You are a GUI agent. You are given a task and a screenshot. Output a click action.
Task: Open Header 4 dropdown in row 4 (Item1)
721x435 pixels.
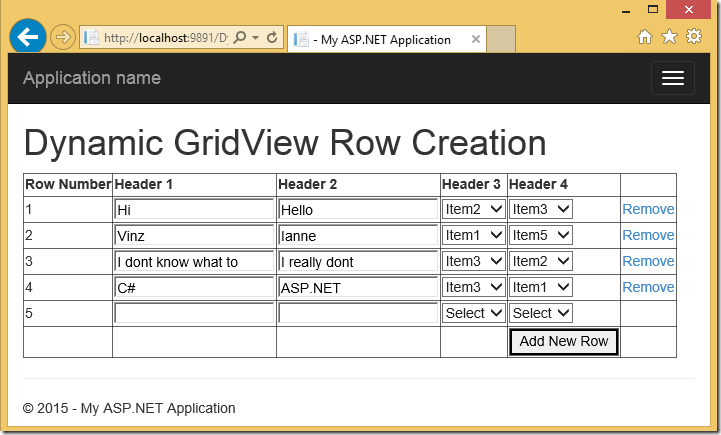click(540, 287)
